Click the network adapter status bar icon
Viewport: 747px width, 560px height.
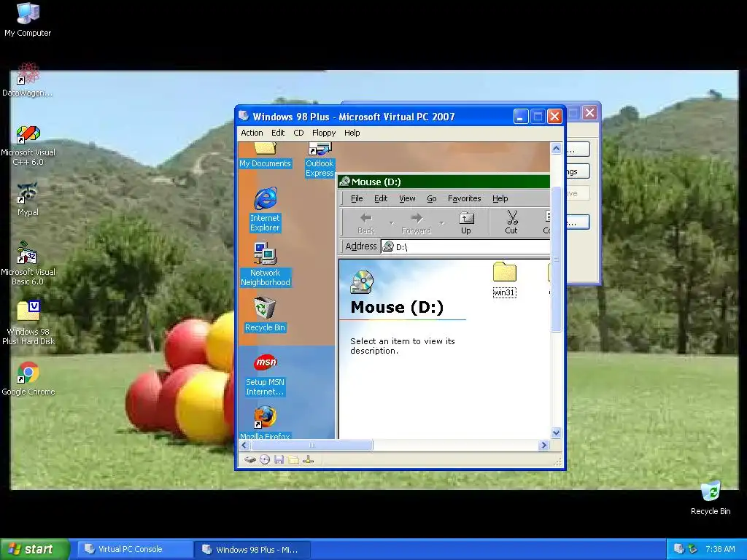pos(309,459)
